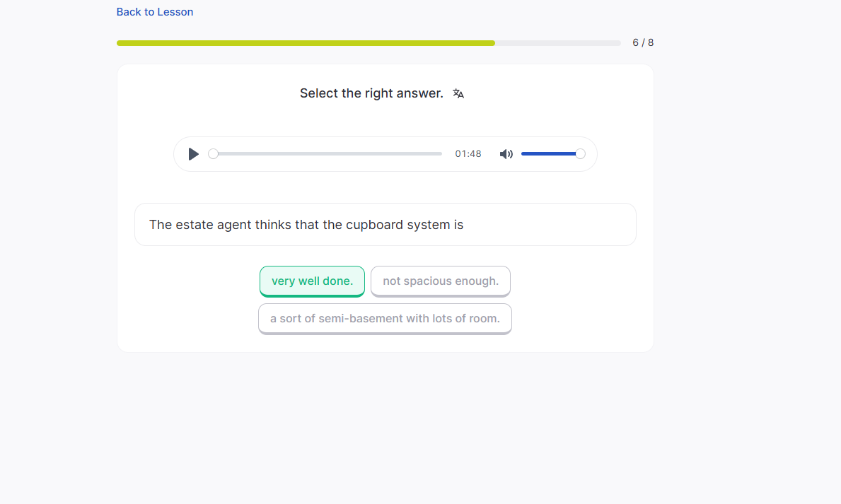Click the cupboard system question text box
The height and width of the screenshot is (504, 841).
pos(385,225)
